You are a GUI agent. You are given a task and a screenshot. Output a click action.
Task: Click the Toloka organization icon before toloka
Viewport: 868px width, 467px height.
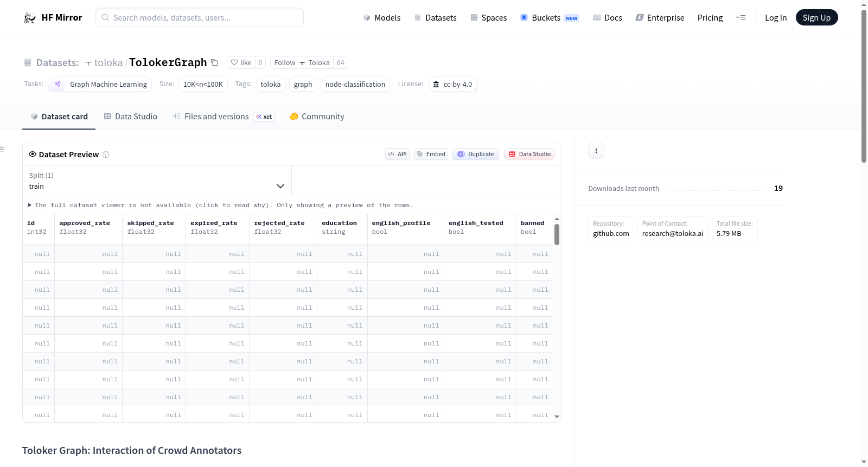pos(88,63)
